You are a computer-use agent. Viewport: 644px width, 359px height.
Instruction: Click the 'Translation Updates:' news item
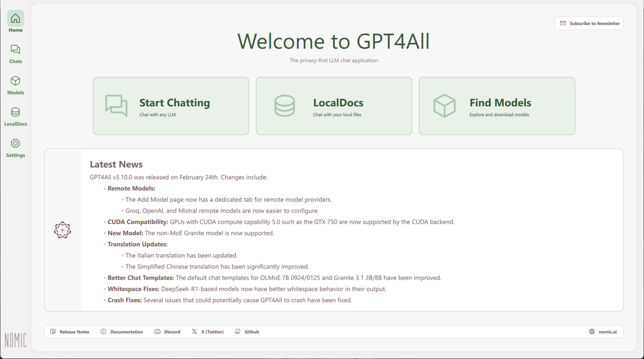coord(137,244)
